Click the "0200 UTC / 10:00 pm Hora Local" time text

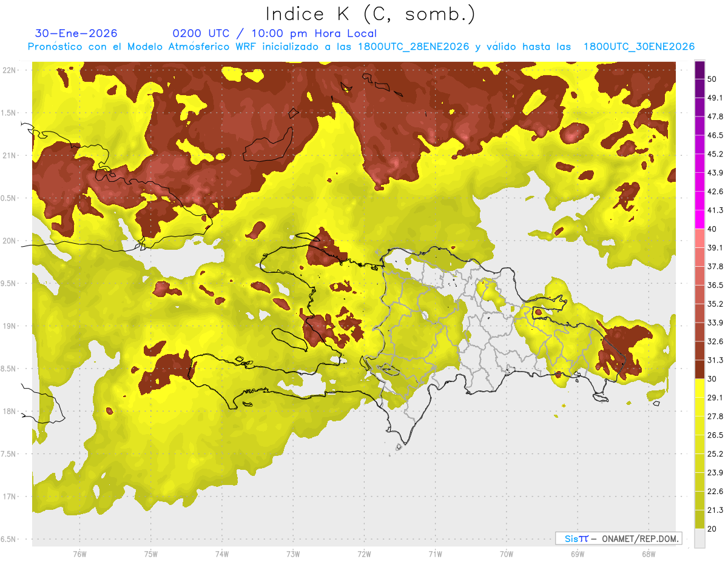274,33
